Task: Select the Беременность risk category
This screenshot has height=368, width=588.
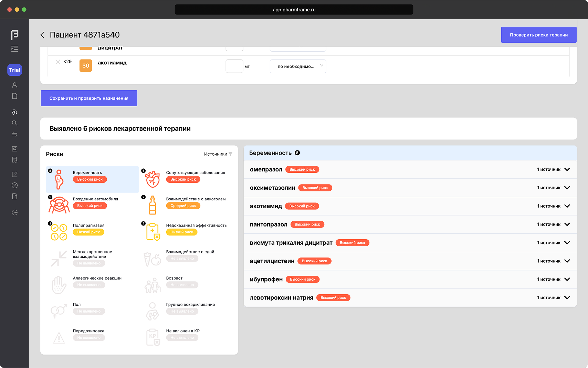Action: 92,179
